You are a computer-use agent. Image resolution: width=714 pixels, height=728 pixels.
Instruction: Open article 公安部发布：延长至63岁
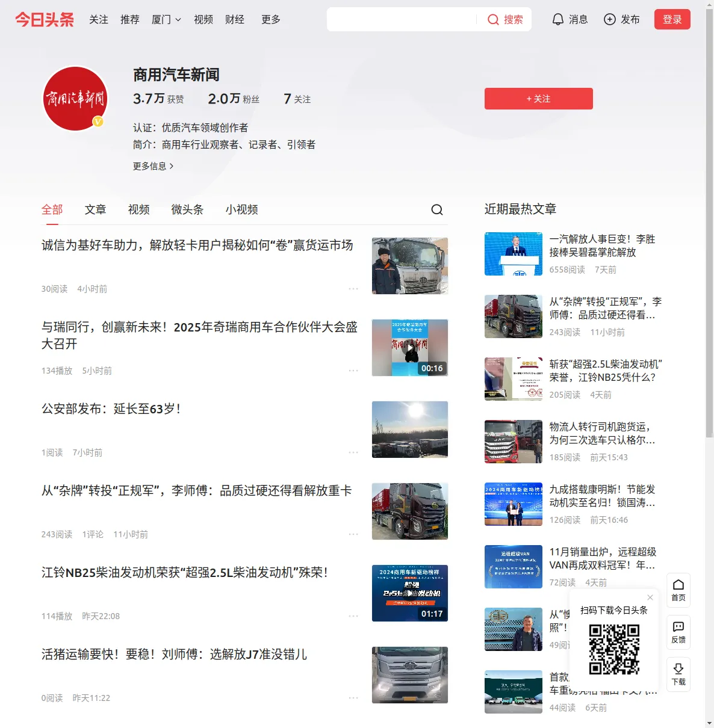(111, 409)
